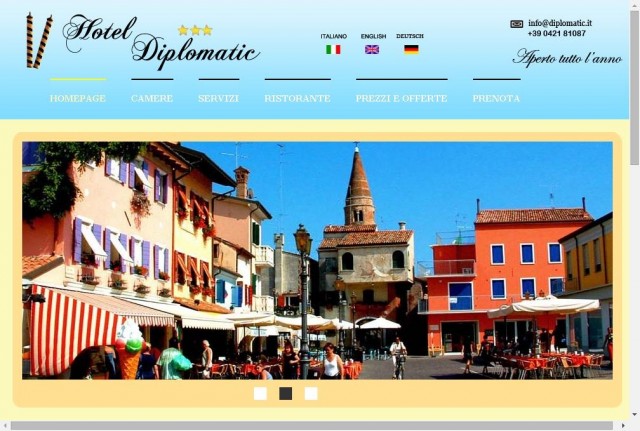The image size is (640, 431).
Task: Click the DEUTSCH language label
Action: pos(410,36)
